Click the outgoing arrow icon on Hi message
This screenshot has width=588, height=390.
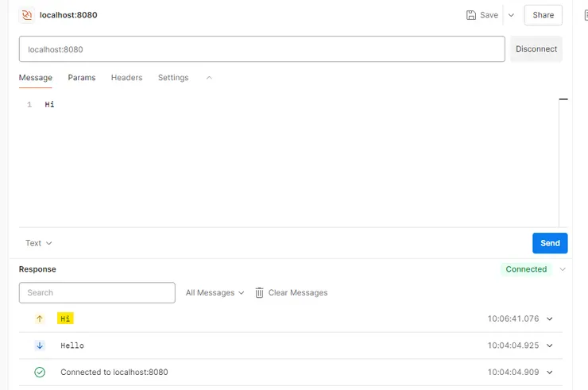pos(40,319)
